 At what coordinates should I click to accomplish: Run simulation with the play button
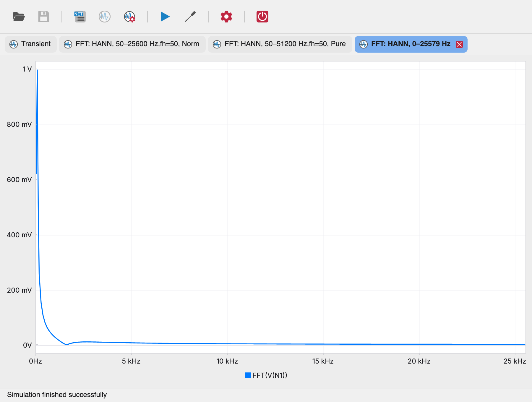tap(165, 17)
